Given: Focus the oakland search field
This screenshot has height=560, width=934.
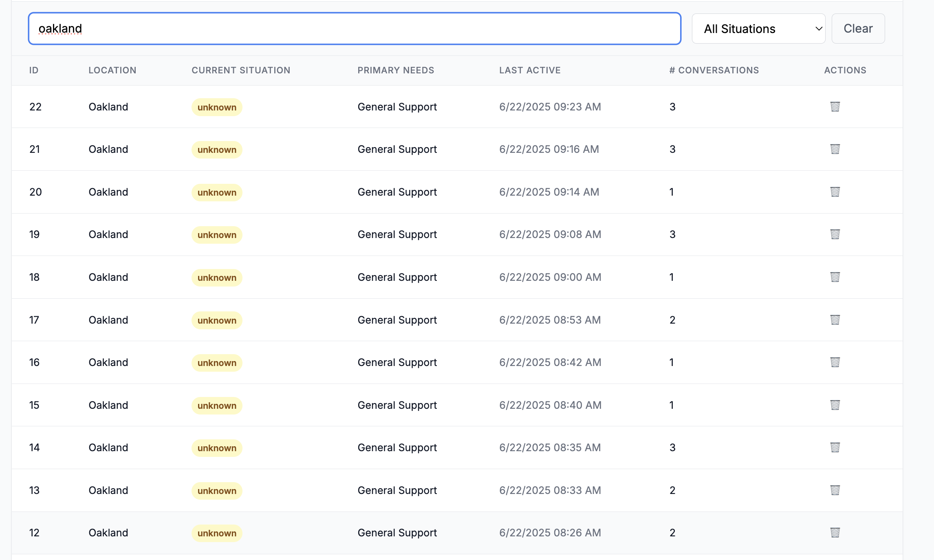Looking at the screenshot, I should point(355,29).
